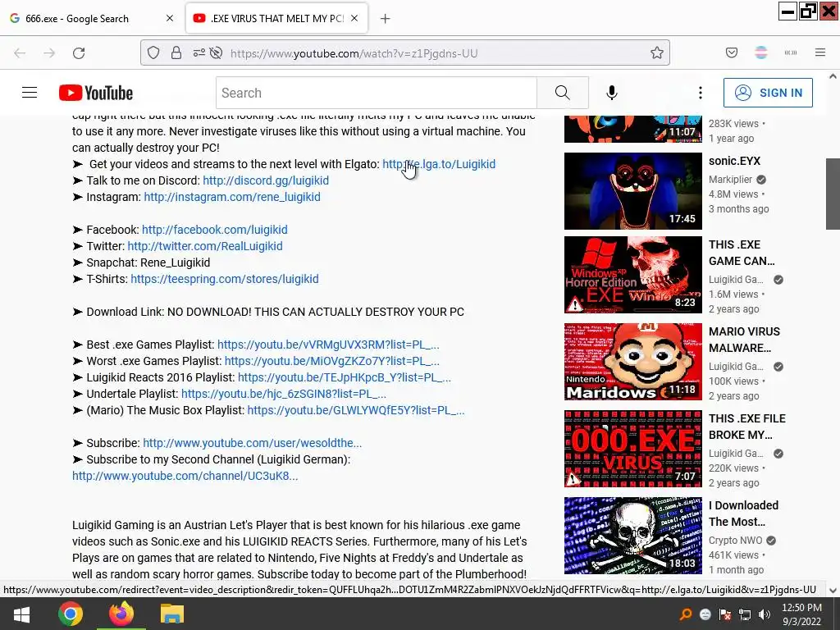Close the 666.exe Google Search tab
Viewport: 840px width, 630px height.
click(170, 18)
